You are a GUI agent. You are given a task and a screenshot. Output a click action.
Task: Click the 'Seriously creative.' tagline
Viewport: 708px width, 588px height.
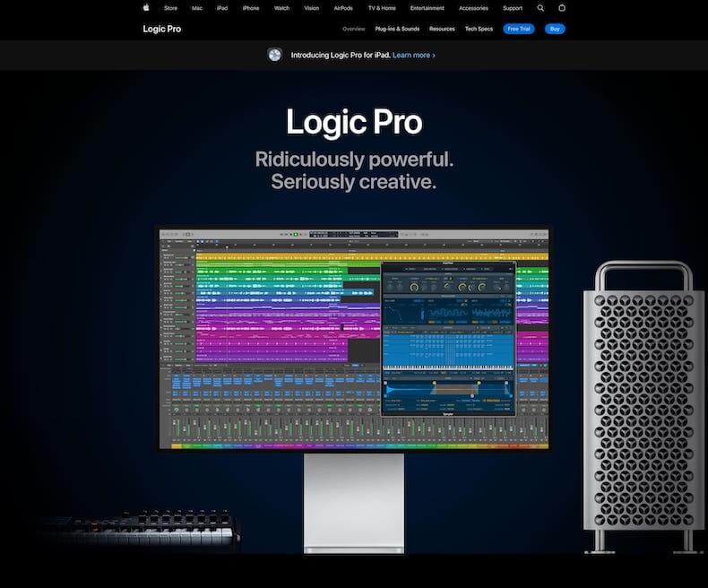(353, 182)
